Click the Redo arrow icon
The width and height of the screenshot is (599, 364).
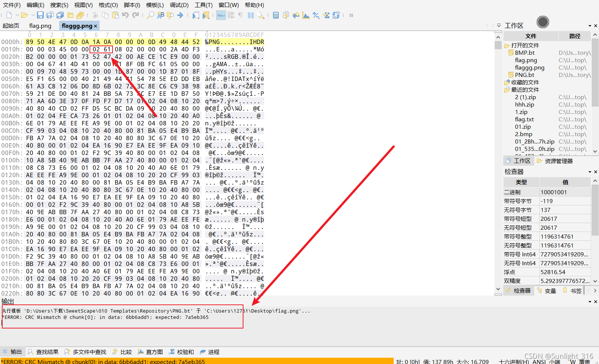point(135,15)
